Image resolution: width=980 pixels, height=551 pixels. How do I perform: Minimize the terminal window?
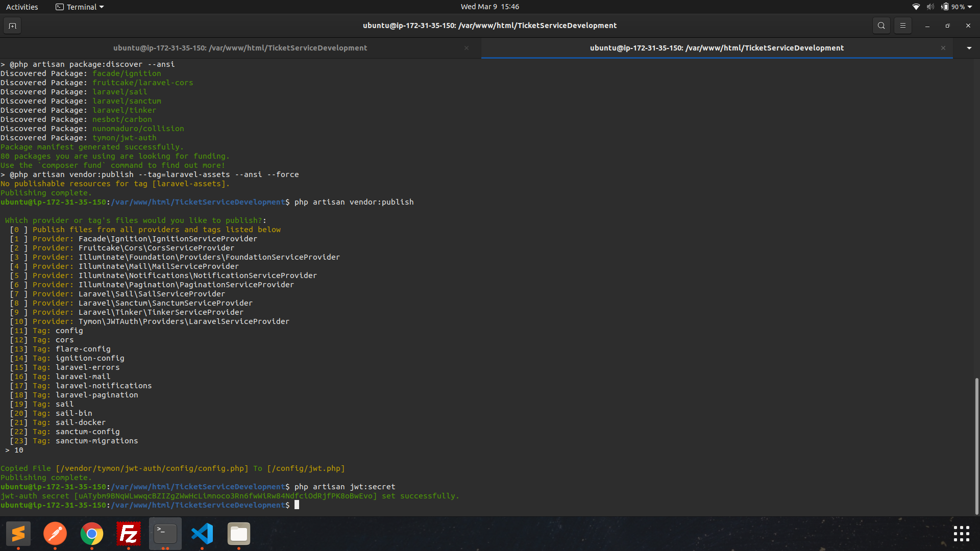(x=927, y=26)
